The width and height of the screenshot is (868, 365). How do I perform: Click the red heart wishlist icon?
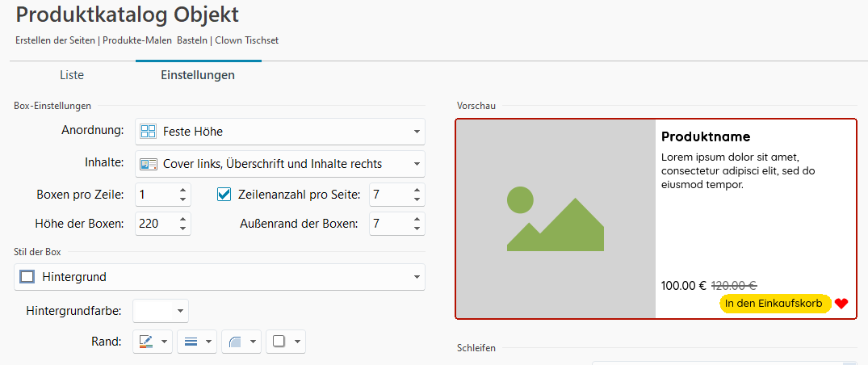pos(841,304)
